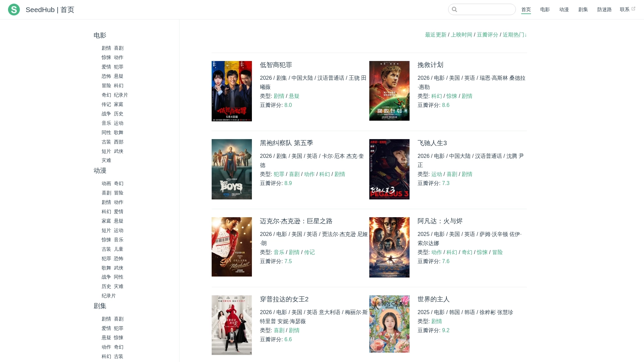Click 犯罪 genre tag under 黑袍纠察队
The image size is (644, 362).
(279, 174)
